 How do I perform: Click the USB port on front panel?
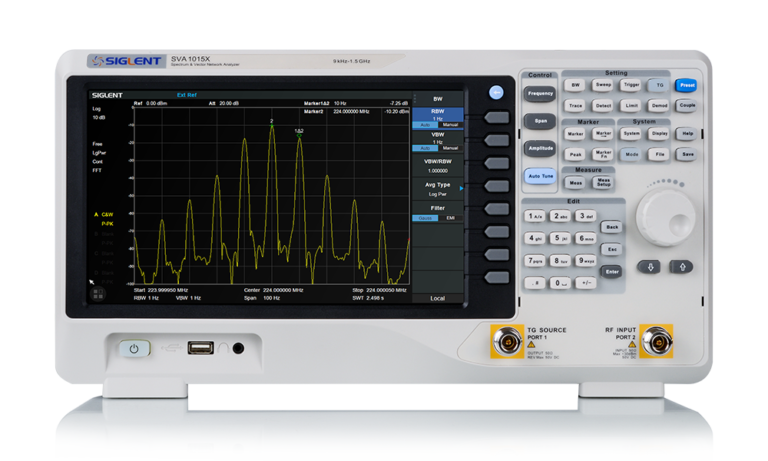[x=200, y=348]
